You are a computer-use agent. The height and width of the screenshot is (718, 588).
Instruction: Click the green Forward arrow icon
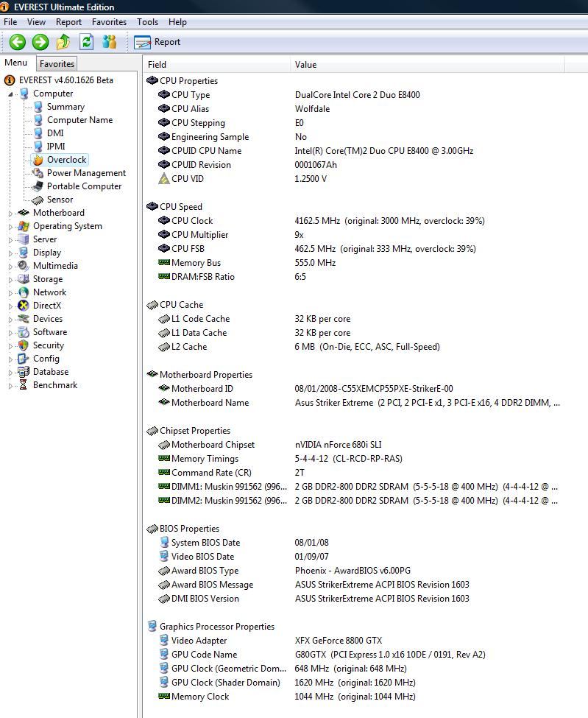coord(40,42)
